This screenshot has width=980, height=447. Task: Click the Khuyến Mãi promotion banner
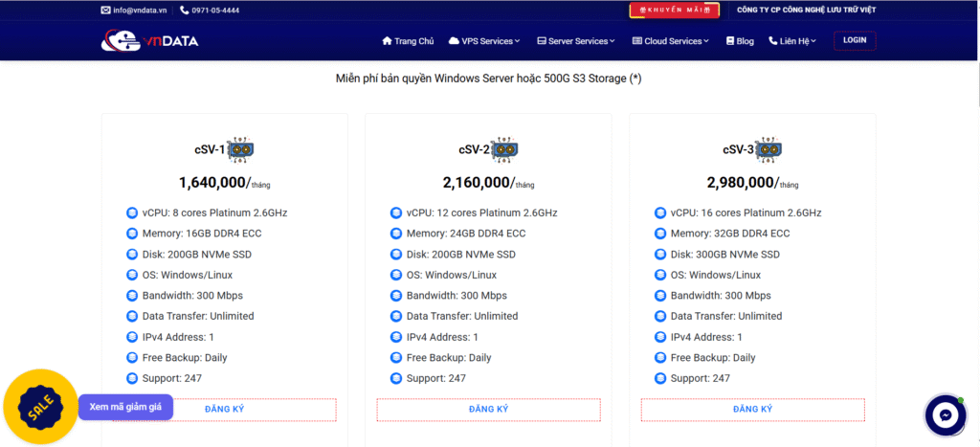[x=674, y=11]
